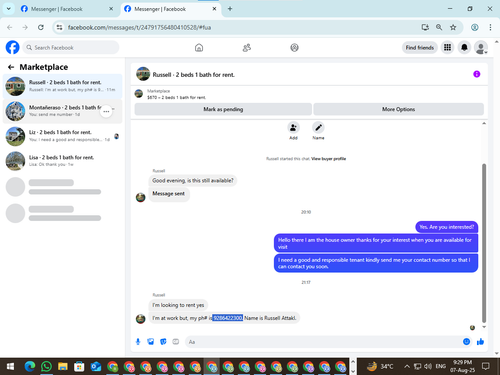Show hidden system tray icons
This screenshot has height=375, width=500.
click(x=407, y=367)
